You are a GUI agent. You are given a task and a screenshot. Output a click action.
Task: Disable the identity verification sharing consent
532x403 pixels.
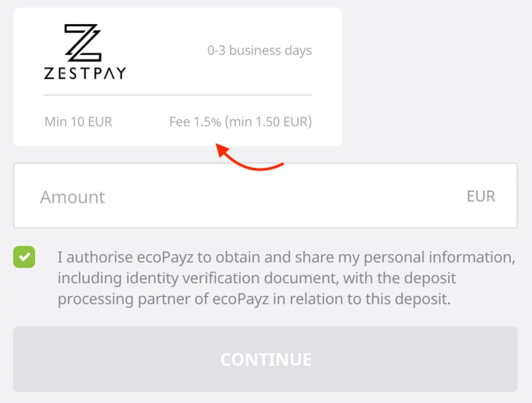click(x=24, y=257)
